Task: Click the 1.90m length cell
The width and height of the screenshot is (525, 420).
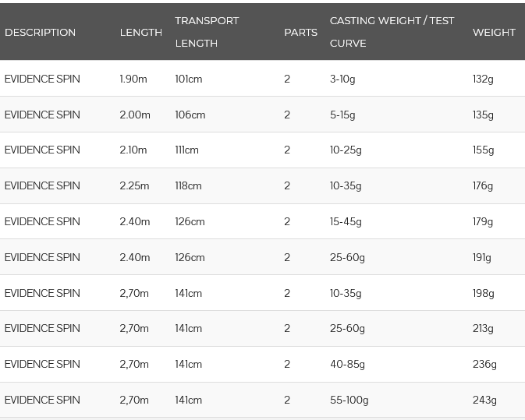Action: 133,79
